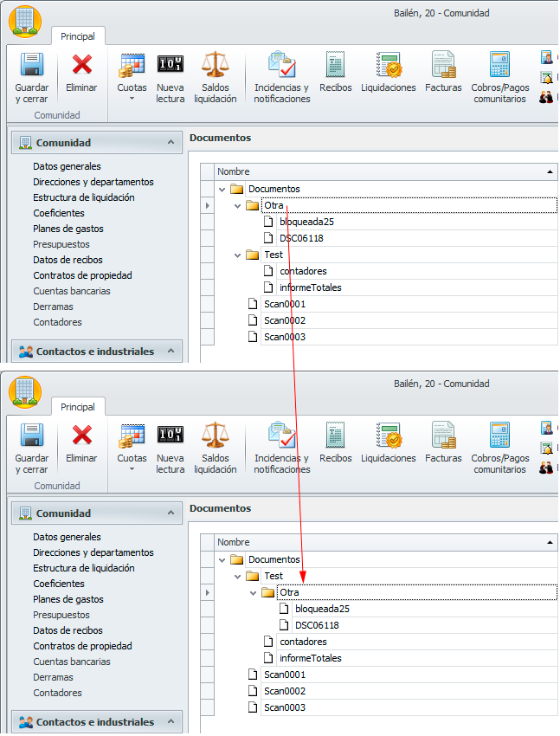Collapse Contactos e industriales panel in upper window
560x736 pixels.
pyautogui.click(x=171, y=351)
